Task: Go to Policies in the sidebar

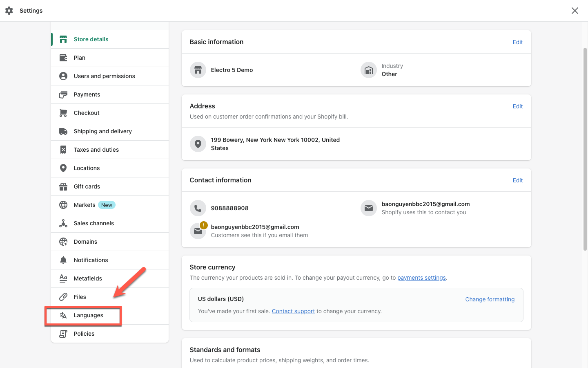Action: [110, 334]
